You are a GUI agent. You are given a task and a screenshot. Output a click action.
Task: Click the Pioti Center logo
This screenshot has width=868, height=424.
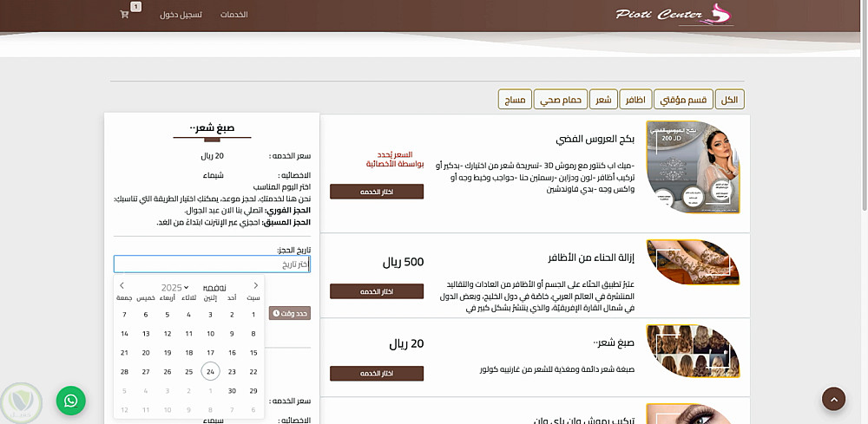pos(674,15)
